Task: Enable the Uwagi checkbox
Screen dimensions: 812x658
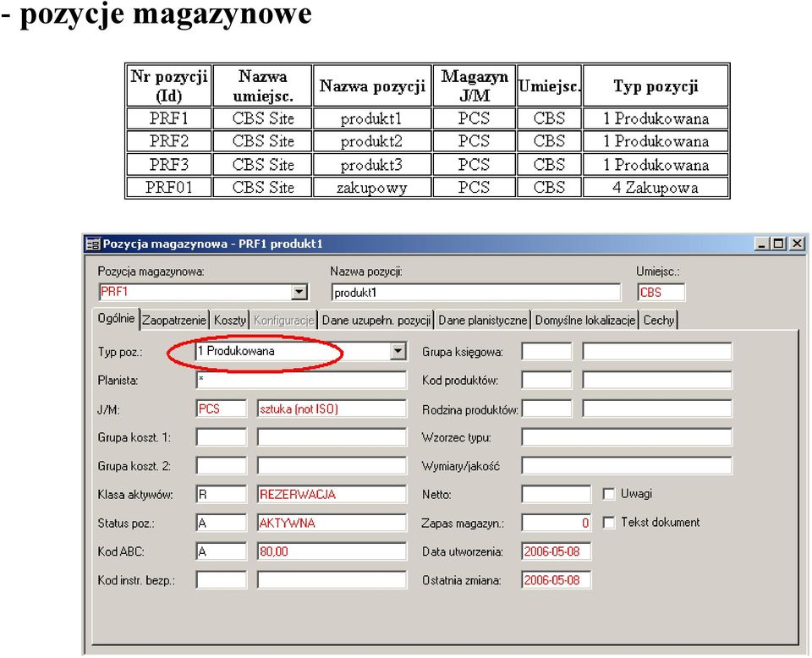Action: (609, 495)
